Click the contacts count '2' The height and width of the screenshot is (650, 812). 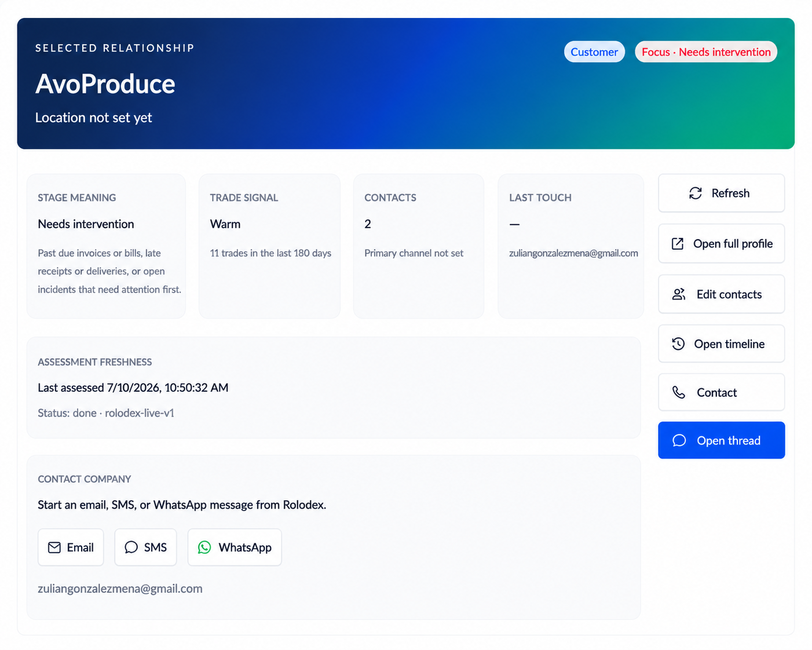(368, 224)
